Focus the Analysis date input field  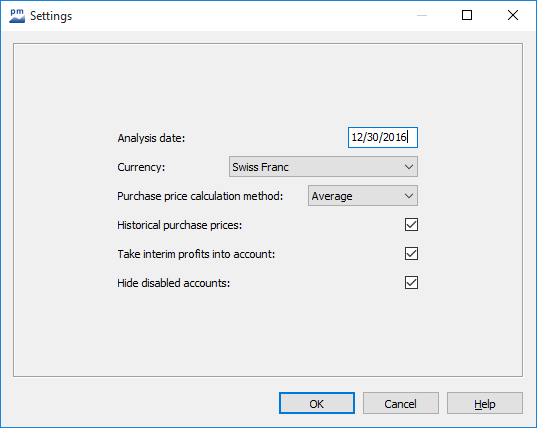pos(383,138)
